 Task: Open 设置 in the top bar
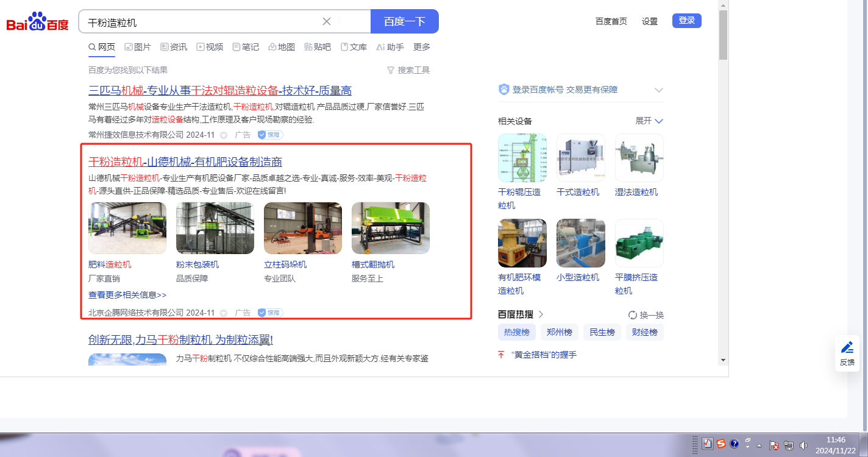click(x=650, y=21)
